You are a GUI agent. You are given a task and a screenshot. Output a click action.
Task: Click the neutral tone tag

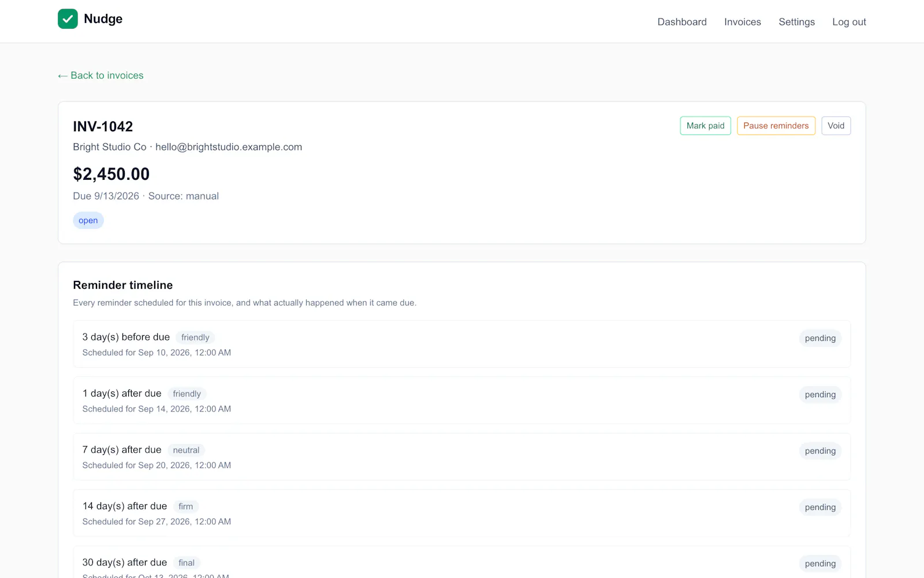(186, 450)
